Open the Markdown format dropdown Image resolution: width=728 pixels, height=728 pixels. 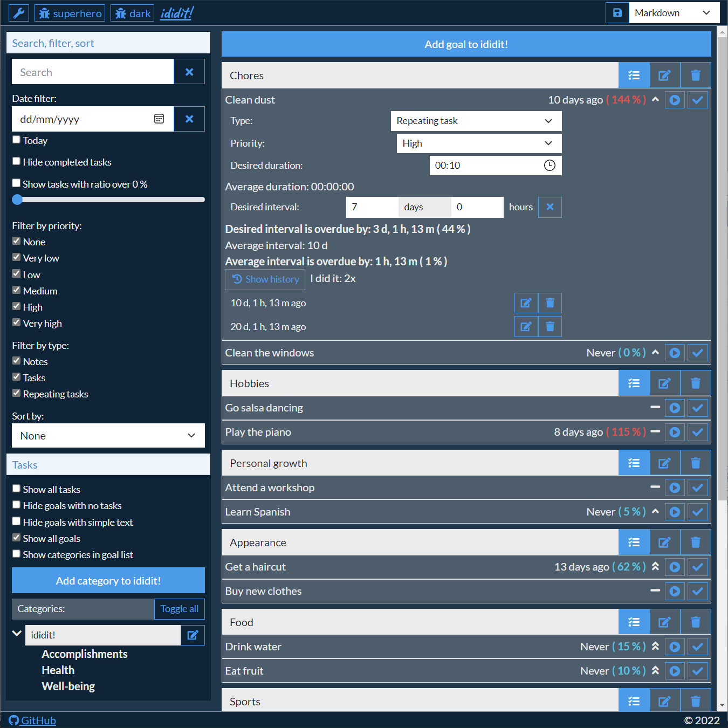coord(674,12)
